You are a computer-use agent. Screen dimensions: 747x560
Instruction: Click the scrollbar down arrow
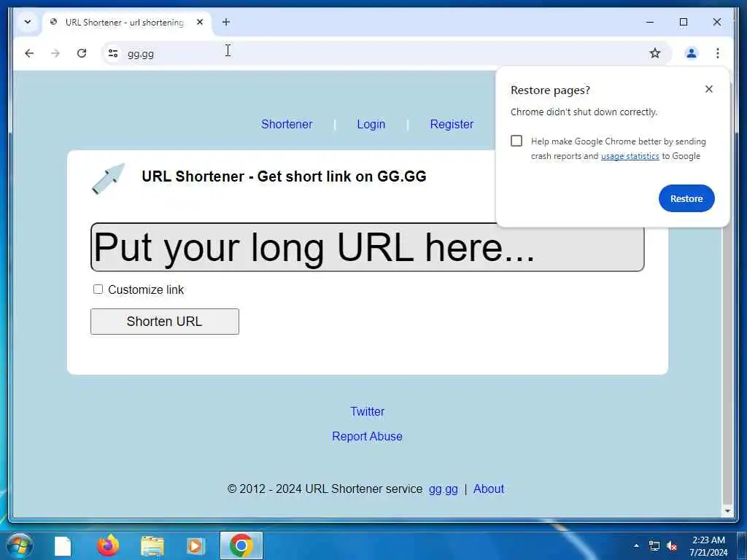[x=727, y=510]
